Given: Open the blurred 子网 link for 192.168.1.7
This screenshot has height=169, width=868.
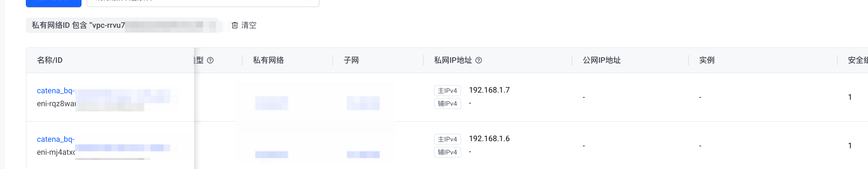Looking at the screenshot, I should [x=363, y=103].
